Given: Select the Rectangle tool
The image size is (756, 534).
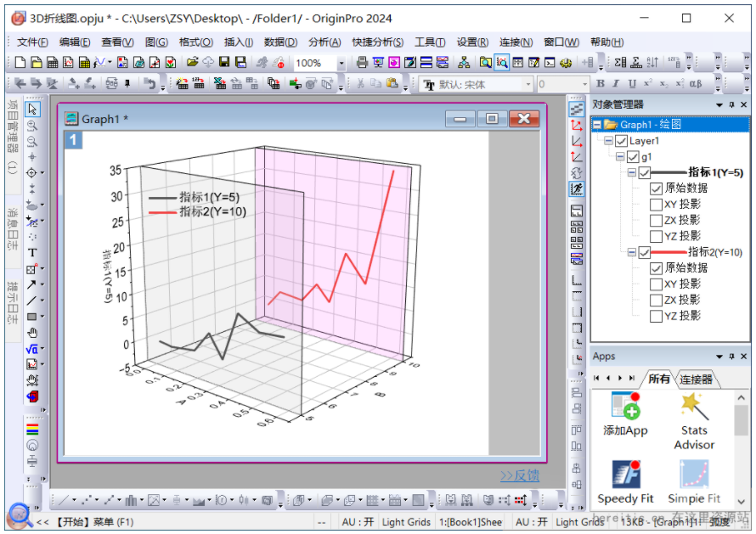Looking at the screenshot, I should point(31,317).
